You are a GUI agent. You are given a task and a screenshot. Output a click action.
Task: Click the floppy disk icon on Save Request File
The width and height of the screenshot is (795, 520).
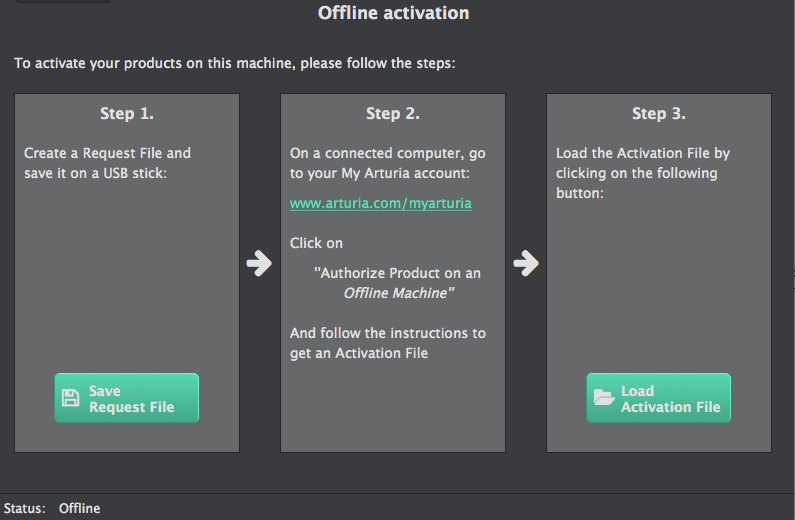(70, 398)
